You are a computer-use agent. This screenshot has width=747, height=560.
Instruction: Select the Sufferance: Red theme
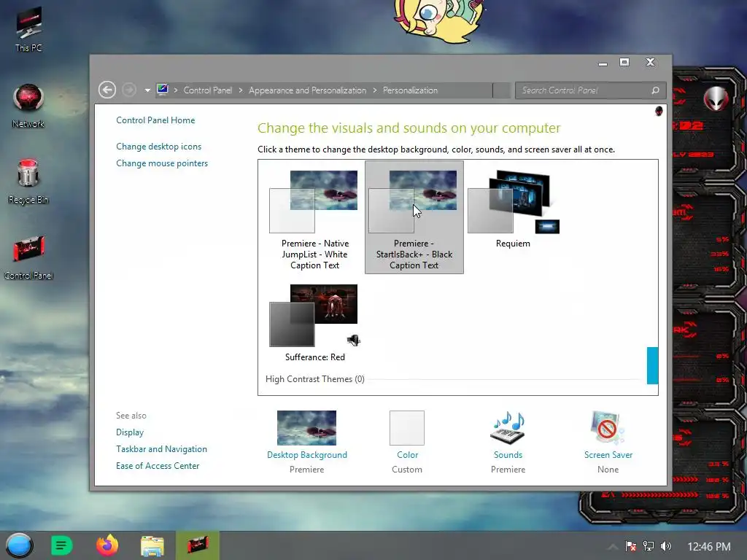tap(315, 322)
